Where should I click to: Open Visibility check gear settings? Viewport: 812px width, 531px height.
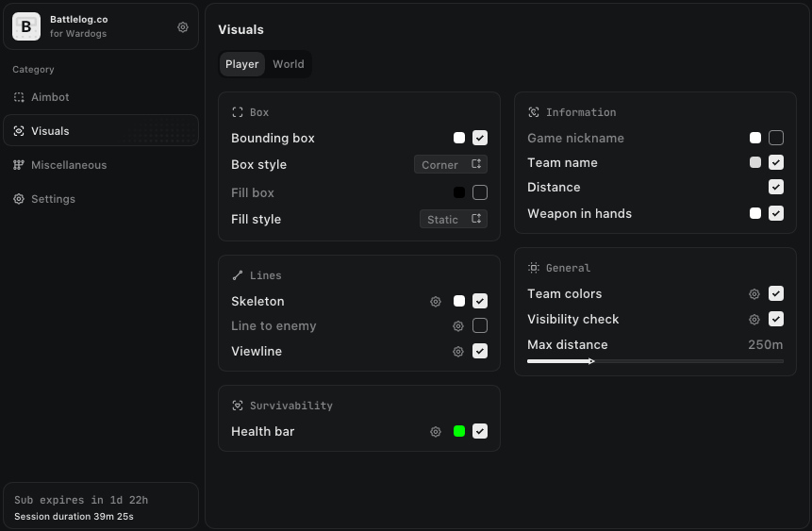pos(754,319)
